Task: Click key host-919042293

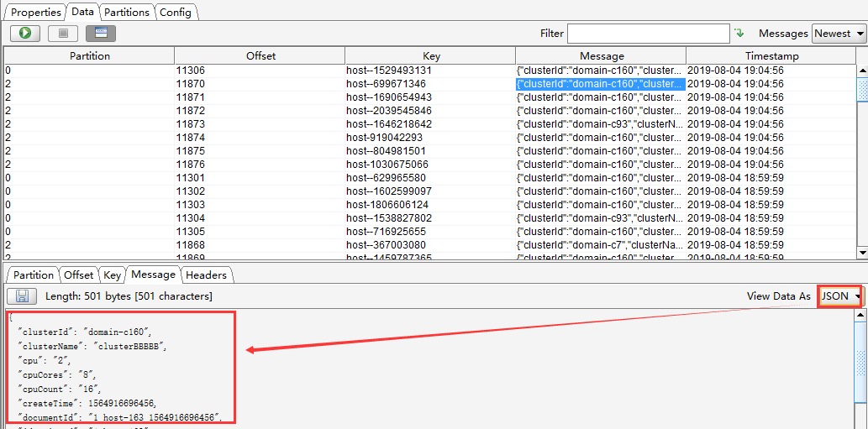Action: [430, 138]
